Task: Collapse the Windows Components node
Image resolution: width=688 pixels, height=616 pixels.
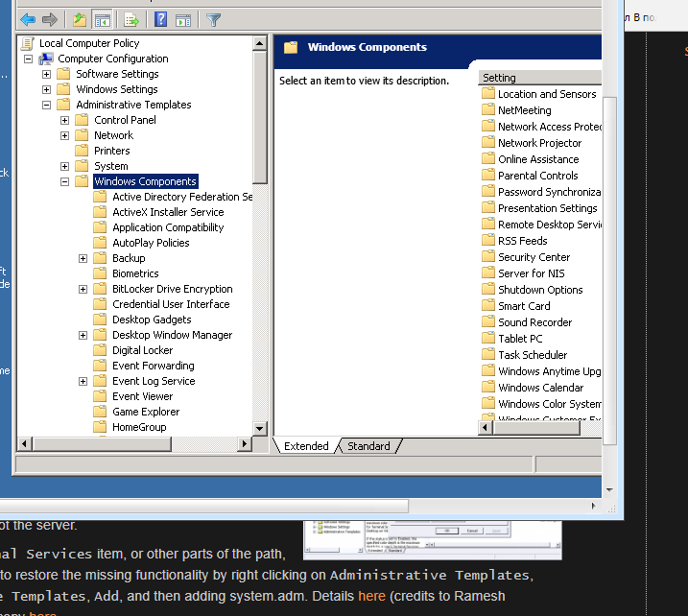Action: point(64,181)
